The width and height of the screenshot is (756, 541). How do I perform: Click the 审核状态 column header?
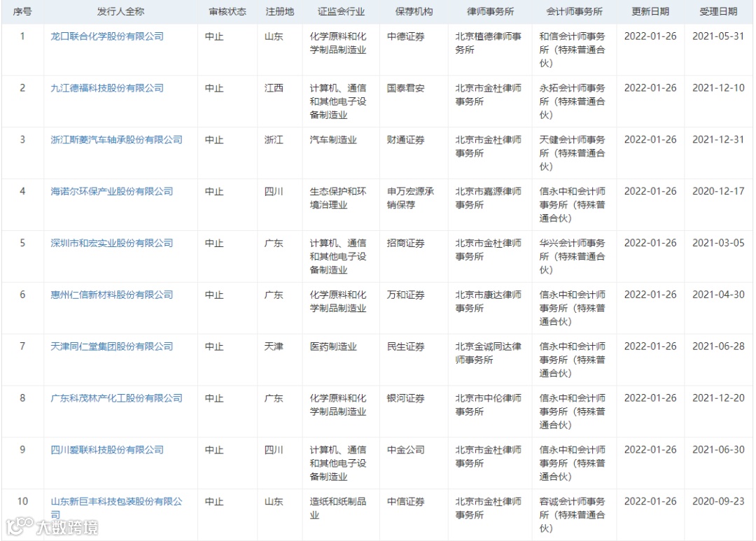point(227,12)
